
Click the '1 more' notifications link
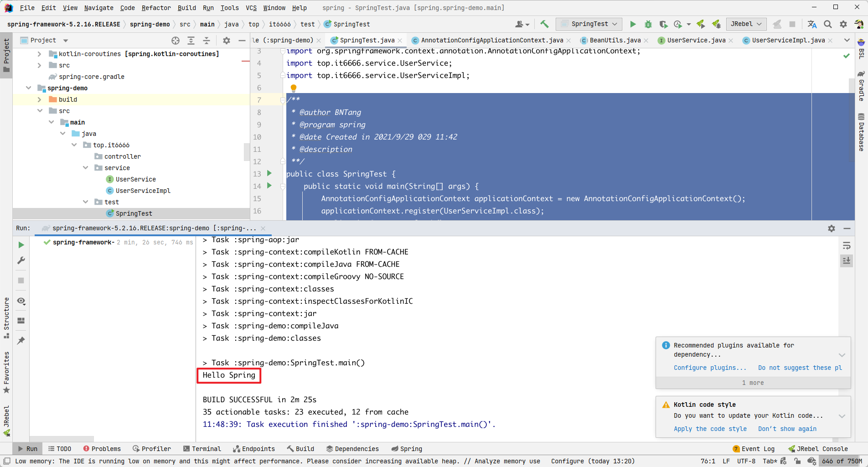(x=753, y=383)
